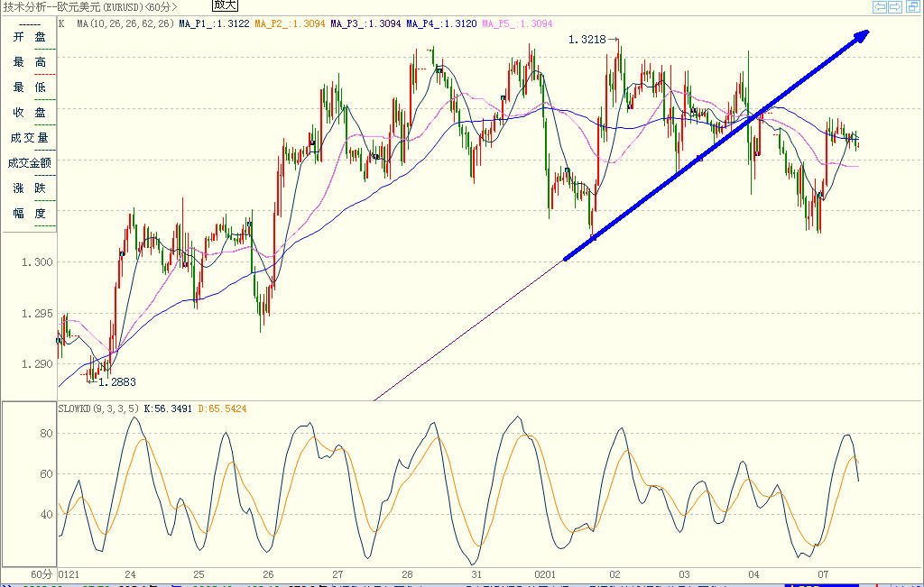Screen dimensions: 924x587
Task: Select the 成交量 field in left panel
Action: (30, 138)
